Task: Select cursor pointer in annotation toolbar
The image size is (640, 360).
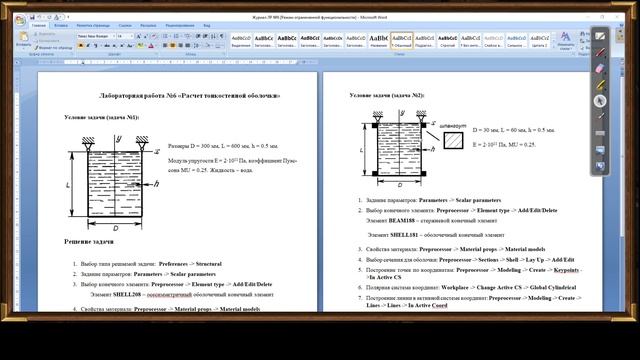Action: 600,101
